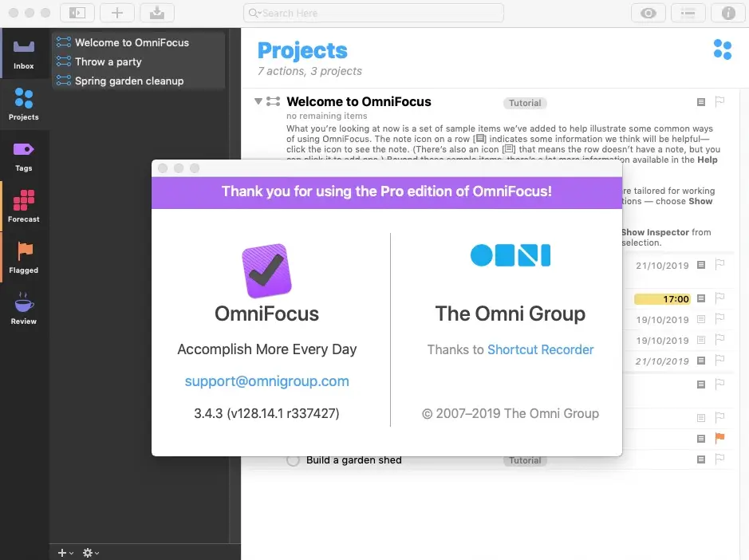Collapse the Welcome to OmniFocus project outline
The height and width of the screenshot is (560, 749).
[x=258, y=101]
